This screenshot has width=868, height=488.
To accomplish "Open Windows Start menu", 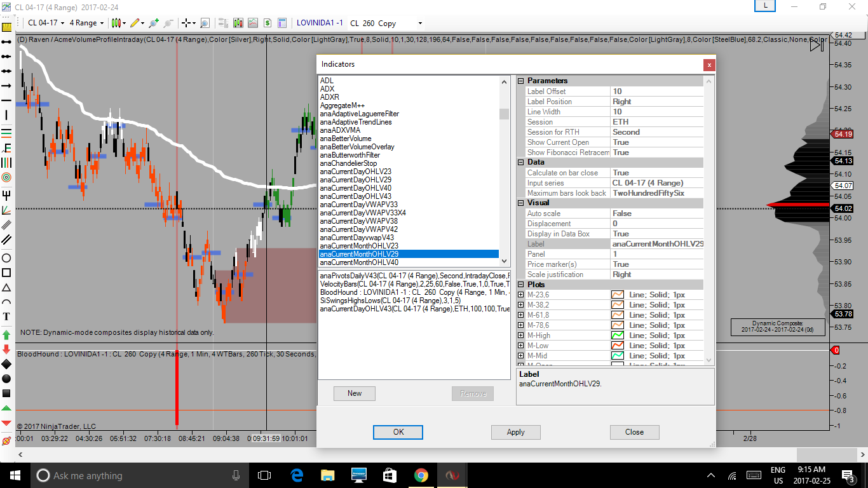I will pyautogui.click(x=15, y=475).
